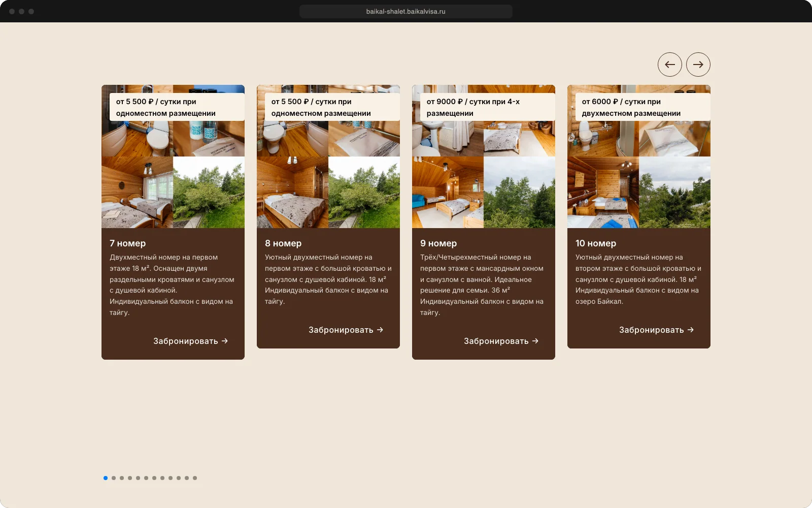Viewport: 812px width, 508px height.
Task: Open the green forest photo in 7 номер card
Action: pyautogui.click(x=209, y=192)
